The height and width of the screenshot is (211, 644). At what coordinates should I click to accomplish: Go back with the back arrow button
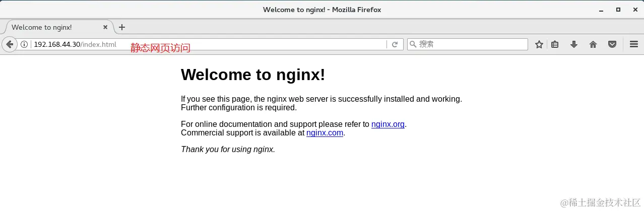[x=9, y=44]
